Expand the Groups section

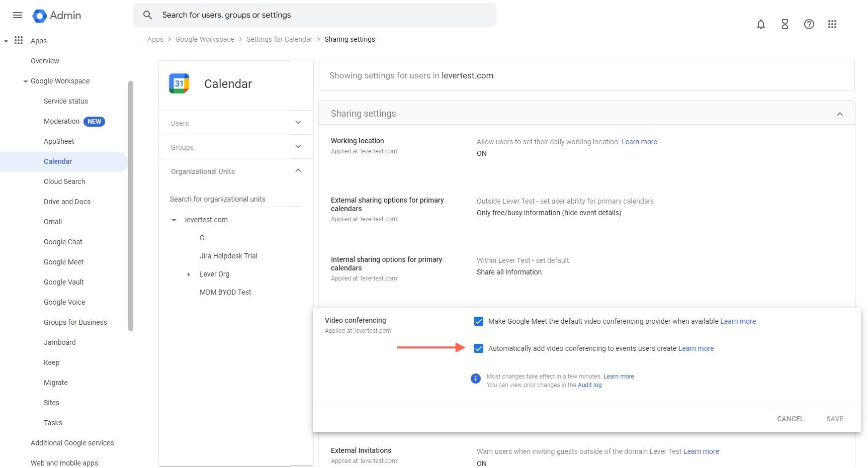tap(298, 147)
